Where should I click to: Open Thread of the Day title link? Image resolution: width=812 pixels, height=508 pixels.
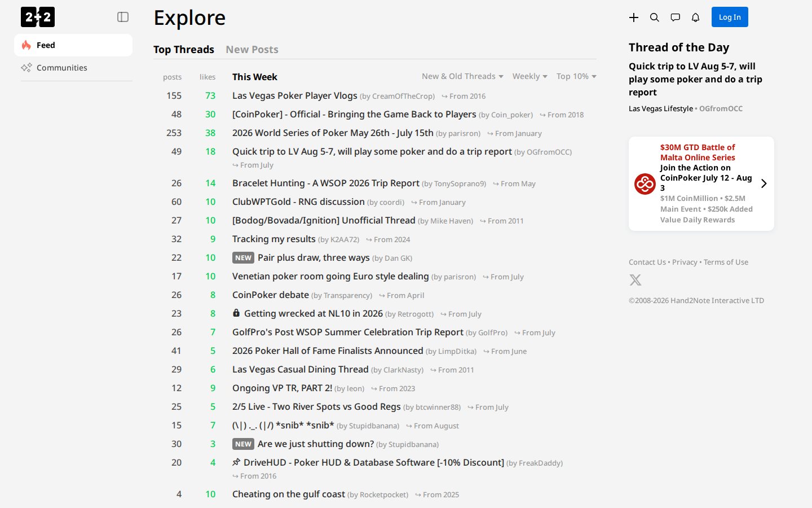695,79
